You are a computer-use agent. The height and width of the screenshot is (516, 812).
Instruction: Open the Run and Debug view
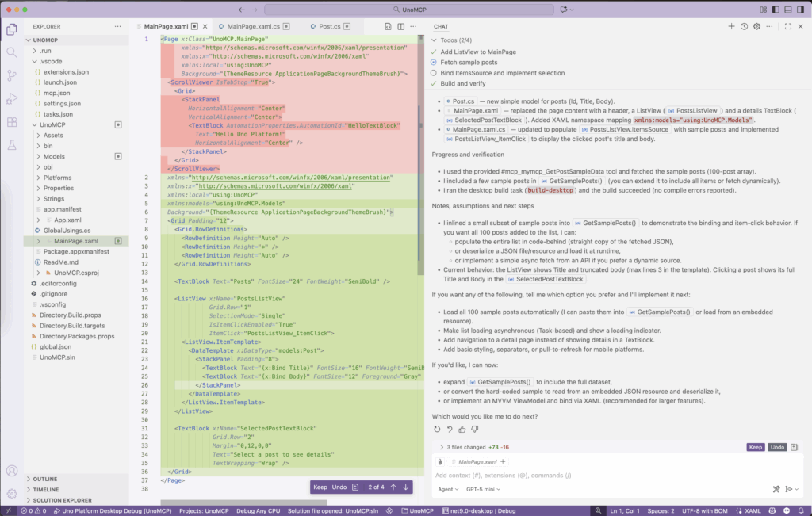tap(12, 99)
